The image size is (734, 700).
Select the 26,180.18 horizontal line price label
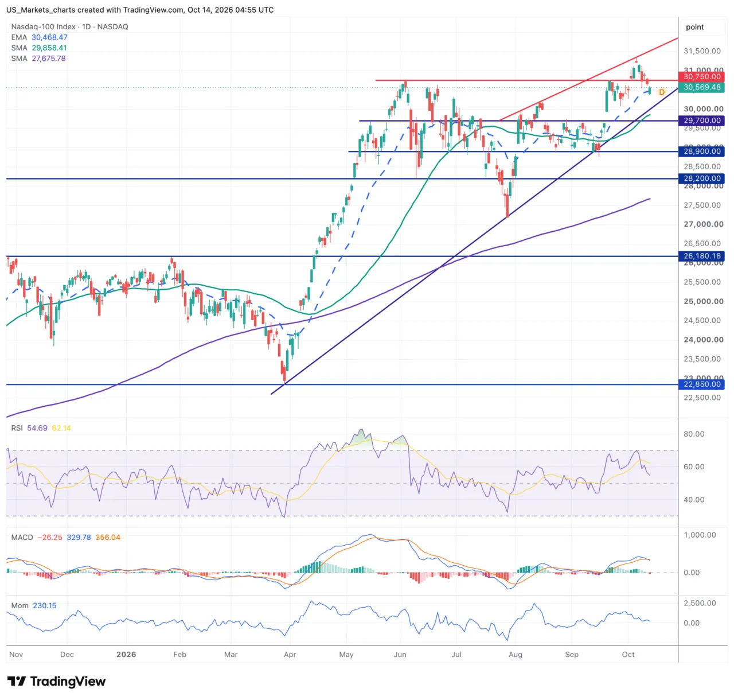[702, 256]
